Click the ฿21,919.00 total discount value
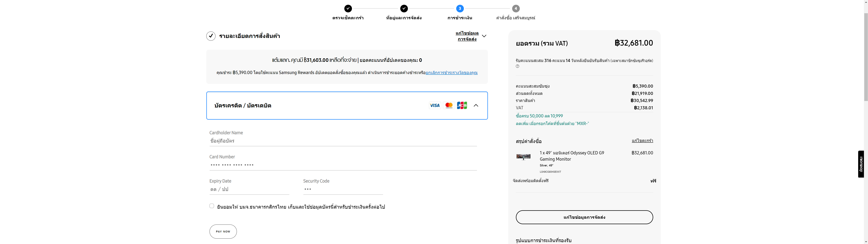 tap(642, 93)
